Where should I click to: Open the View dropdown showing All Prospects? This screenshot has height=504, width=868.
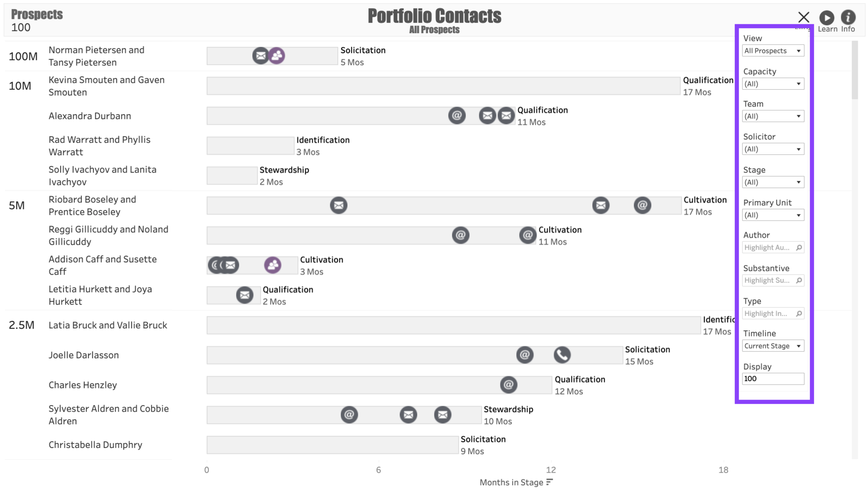[773, 51]
